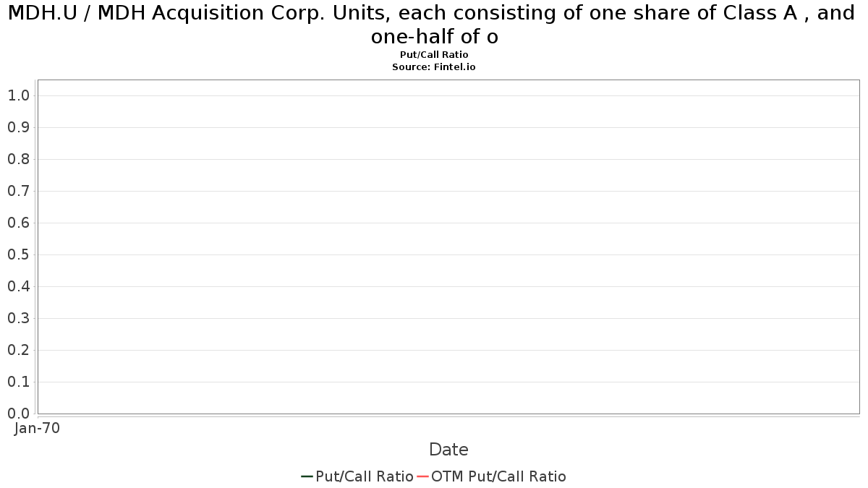Click the Date axis title

click(x=448, y=450)
